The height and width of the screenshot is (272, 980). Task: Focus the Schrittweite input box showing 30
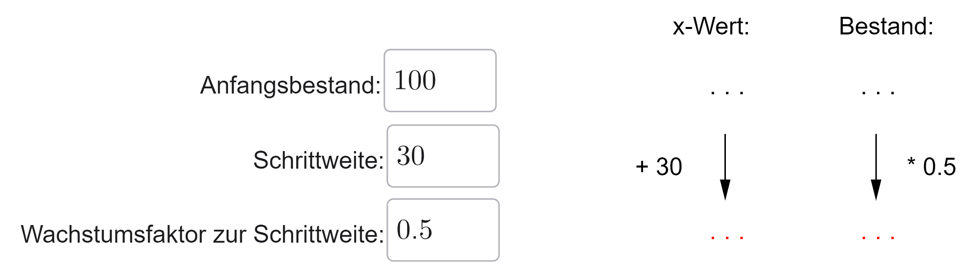click(x=443, y=156)
